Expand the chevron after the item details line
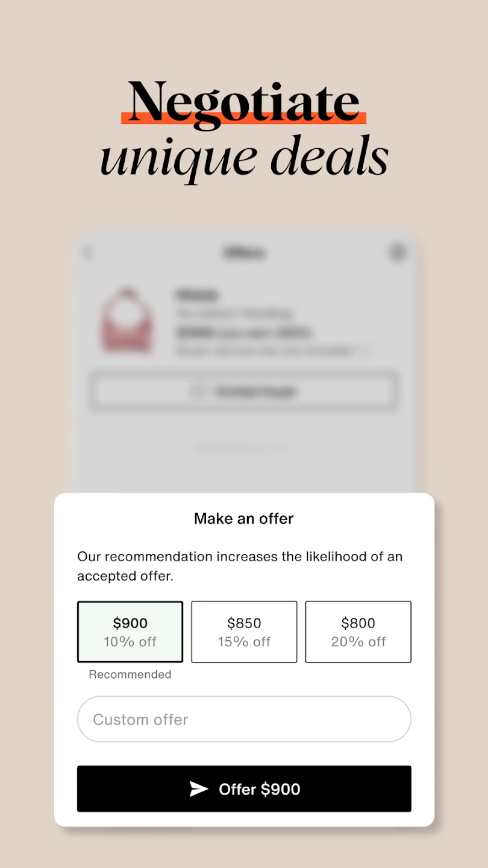488x868 pixels. (x=366, y=350)
